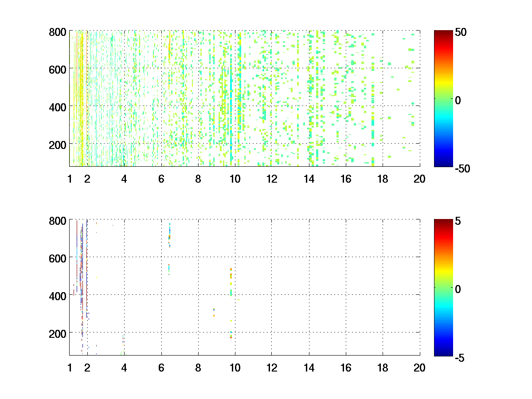Click the 0 label on top colorbar
The width and height of the screenshot is (532, 399).
[458, 100]
